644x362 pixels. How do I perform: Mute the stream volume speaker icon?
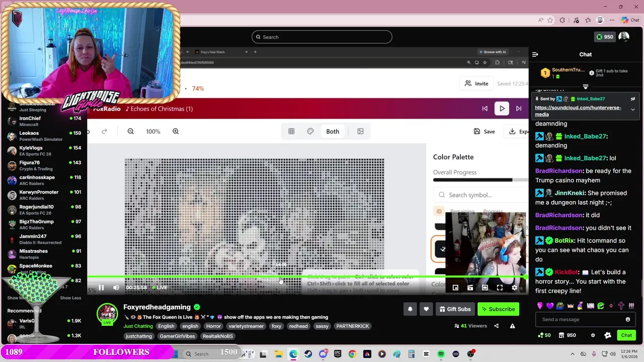pos(116,288)
